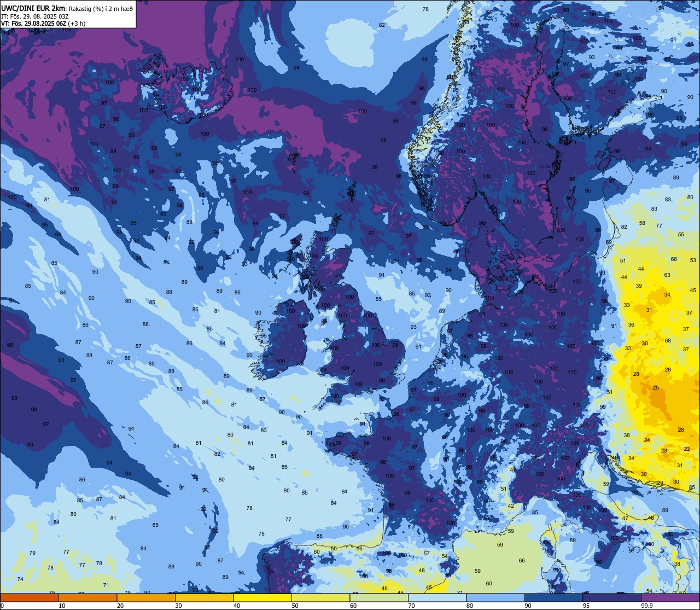Viewport: 700px width, 610px height.
Task: Select the '63' humidity value
Action: coord(667,275)
